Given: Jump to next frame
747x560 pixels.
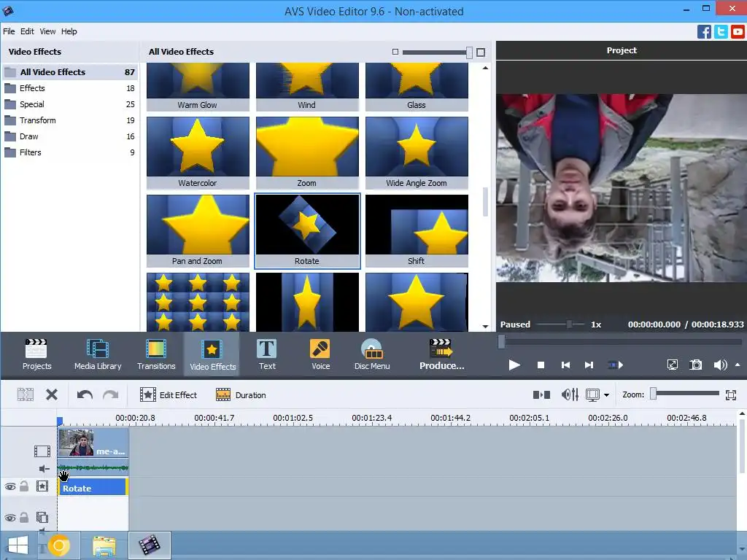Looking at the screenshot, I should click(x=589, y=365).
